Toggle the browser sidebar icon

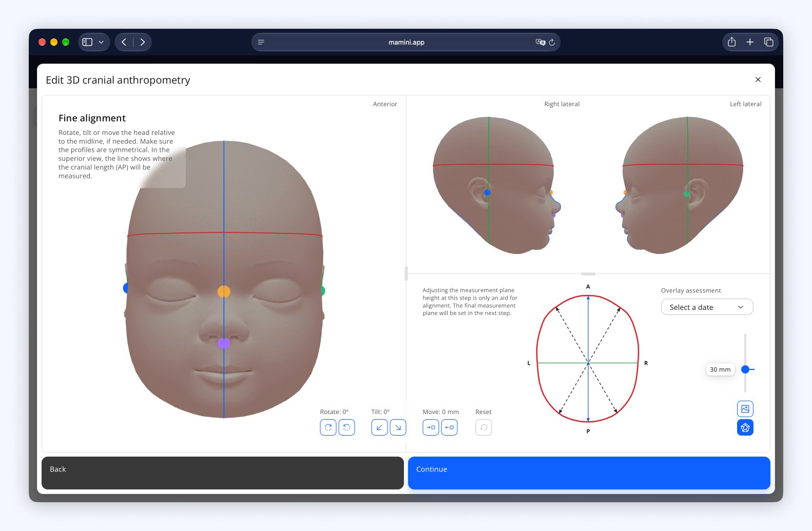(x=87, y=42)
